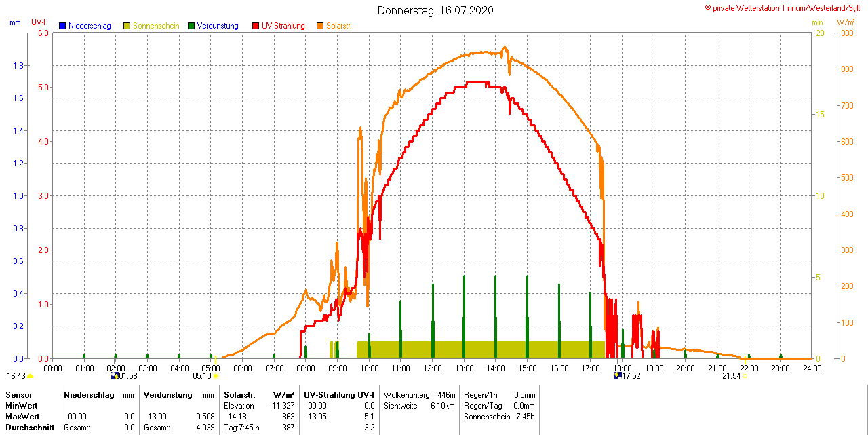The width and height of the screenshot is (868, 435).
Task: Click the red UV-Strahlung legend swatch
Action: 256,26
